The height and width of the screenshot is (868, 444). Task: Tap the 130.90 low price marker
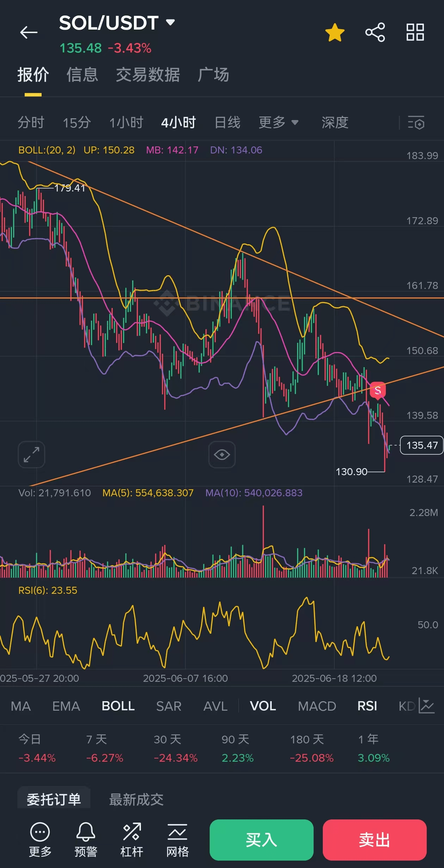click(x=351, y=472)
